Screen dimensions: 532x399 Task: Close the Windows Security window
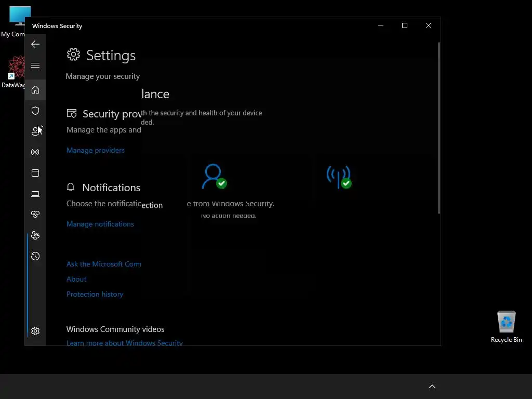pyautogui.click(x=429, y=25)
